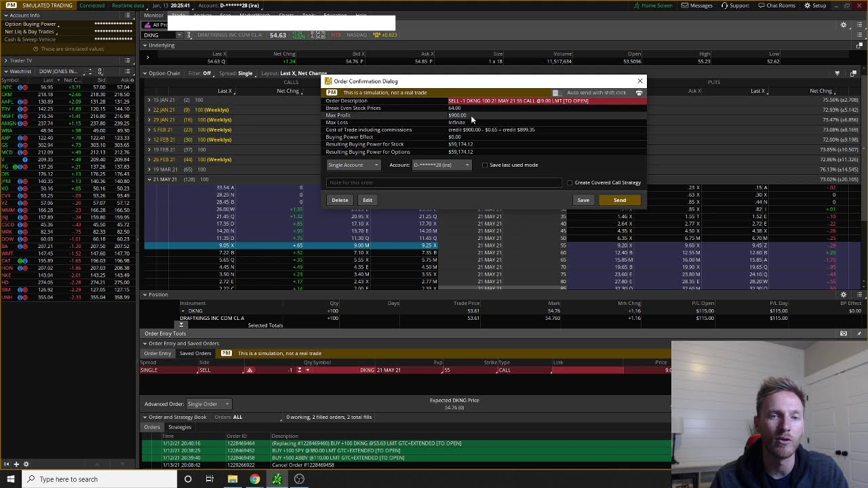The height and width of the screenshot is (488, 868).
Task: Go to Home Screen
Action: 653,5
